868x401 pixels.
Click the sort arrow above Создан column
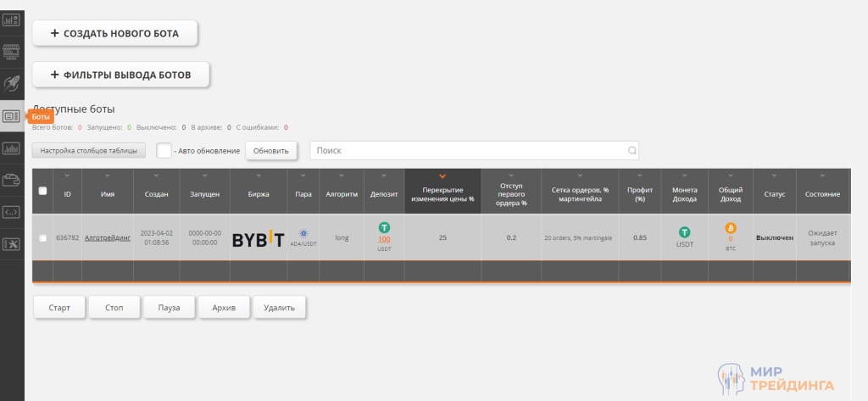point(156,176)
